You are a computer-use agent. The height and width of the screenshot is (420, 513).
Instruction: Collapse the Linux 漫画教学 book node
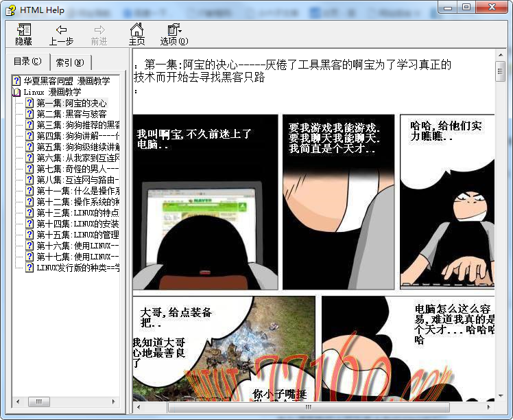17,92
